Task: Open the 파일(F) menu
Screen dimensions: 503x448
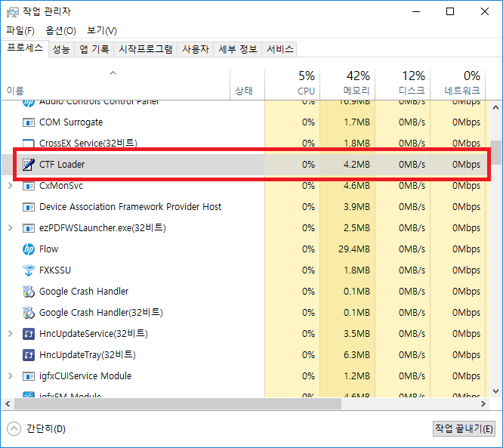Action: pyautogui.click(x=20, y=31)
